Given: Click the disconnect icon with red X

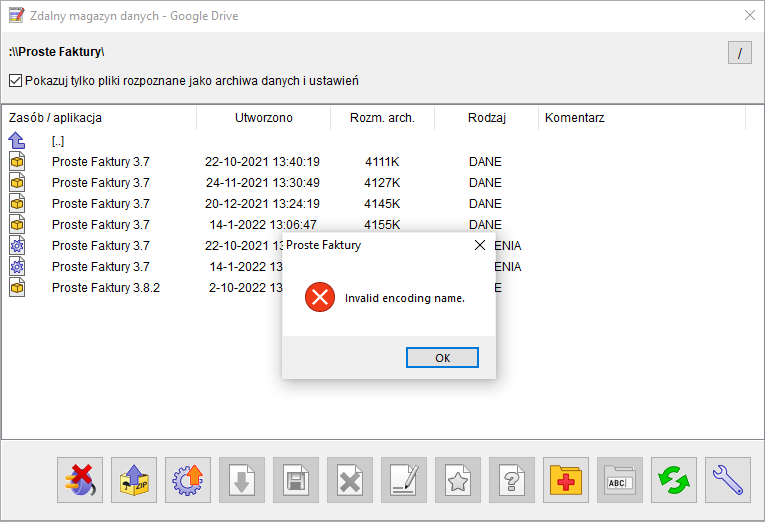Looking at the screenshot, I should pos(80,480).
